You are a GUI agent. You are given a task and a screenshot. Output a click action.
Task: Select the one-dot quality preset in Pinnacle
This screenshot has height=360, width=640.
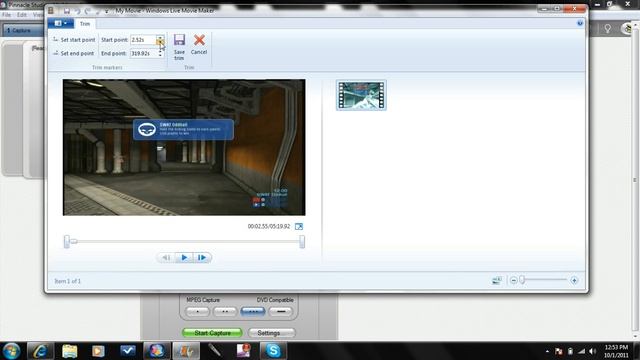coord(197,311)
